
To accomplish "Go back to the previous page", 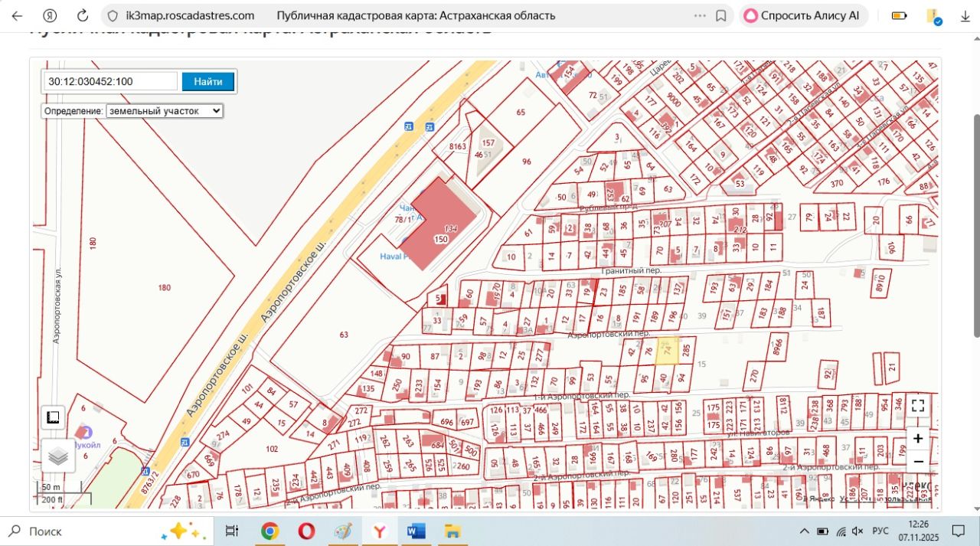I will point(17,15).
